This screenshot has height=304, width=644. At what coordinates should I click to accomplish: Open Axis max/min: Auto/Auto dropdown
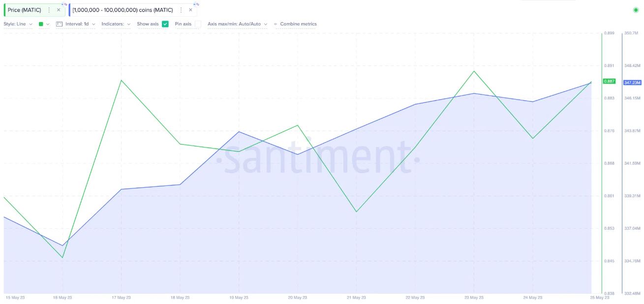(238, 24)
